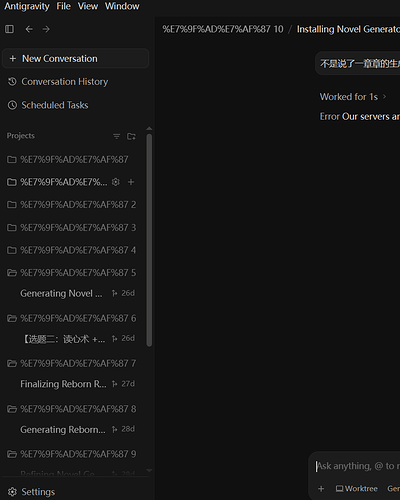Click the plus attach icon in chat input
400x500 pixels.
click(321, 489)
